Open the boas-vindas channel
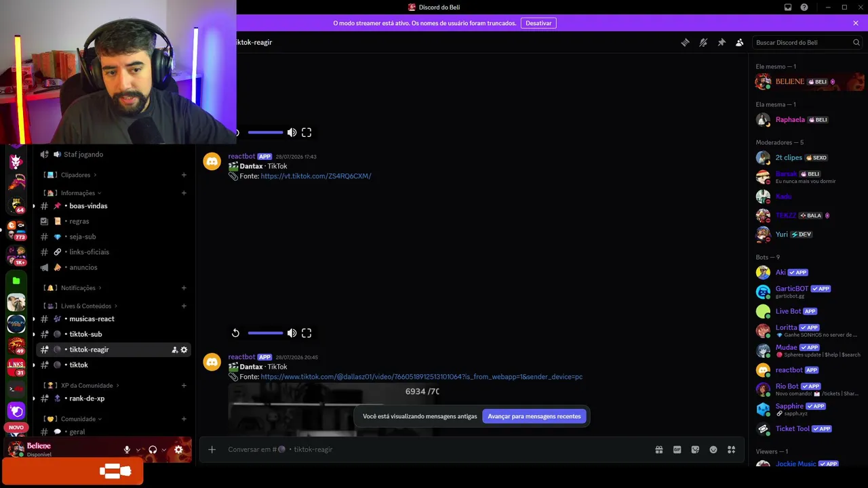Screen dimensions: 868x488 click(113, 206)
